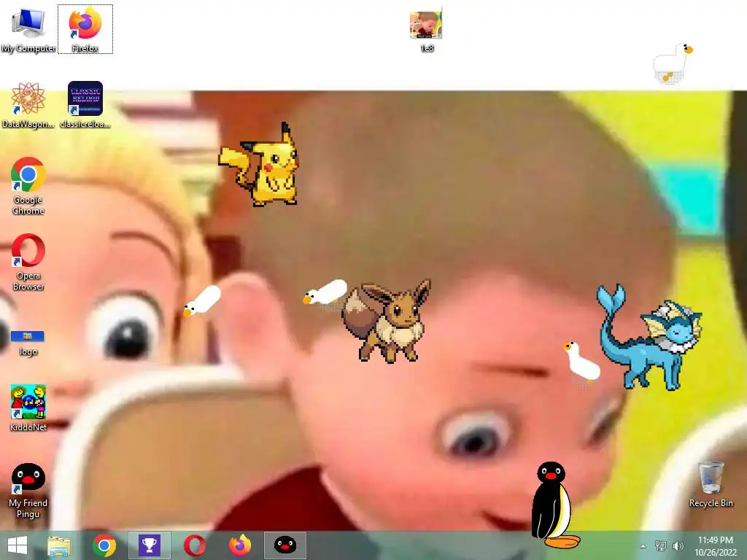The width and height of the screenshot is (747, 560).
Task: Click the goose at top right corner
Action: tap(672, 63)
